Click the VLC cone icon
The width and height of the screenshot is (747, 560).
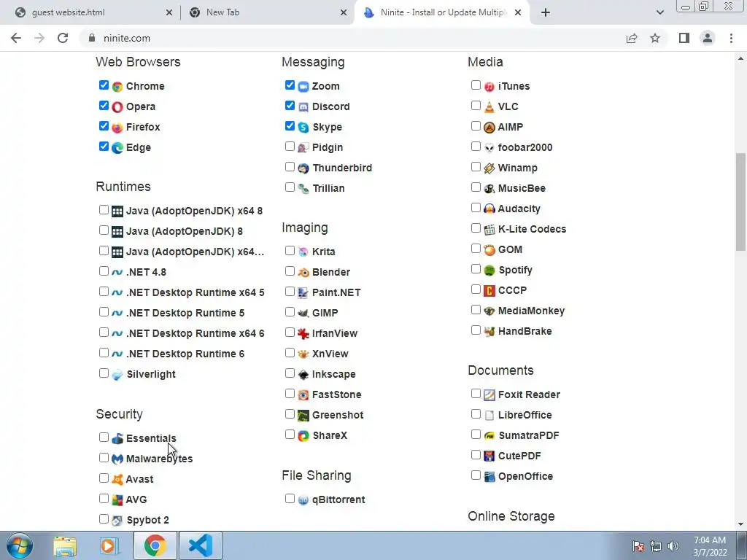[x=489, y=107]
